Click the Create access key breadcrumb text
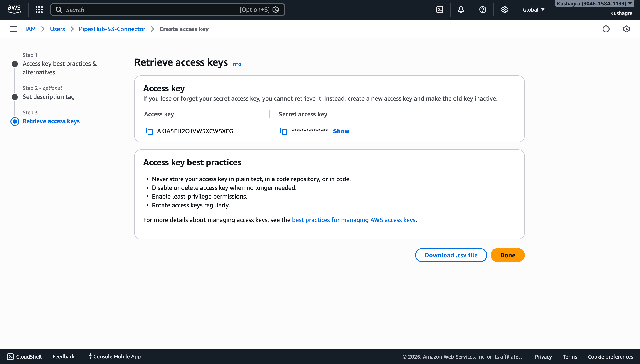This screenshot has height=364, width=640. [184, 29]
